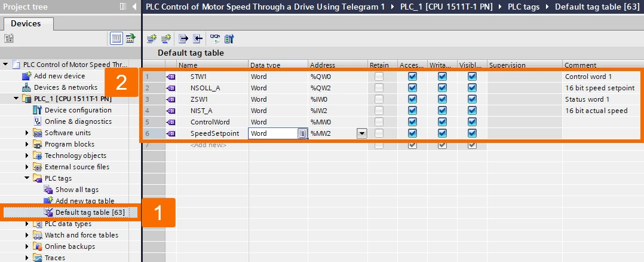Click the Insert row toolbar icon
This screenshot has width=644, height=262.
152,39
